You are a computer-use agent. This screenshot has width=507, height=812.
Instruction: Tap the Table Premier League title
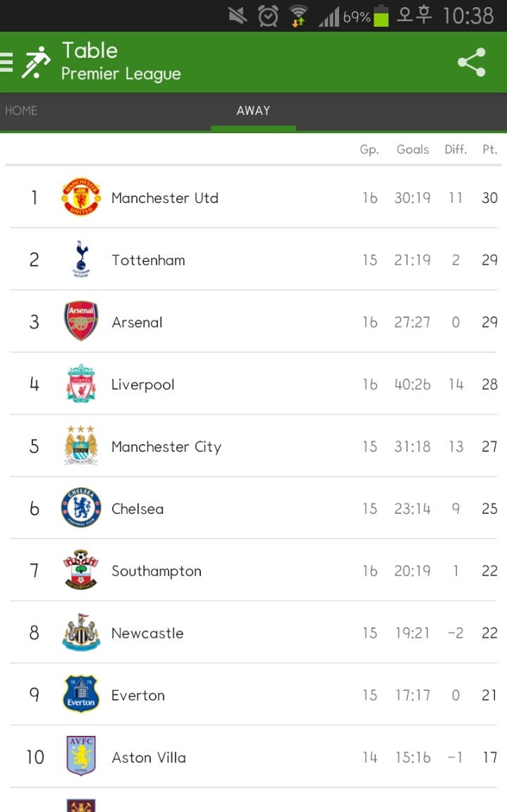(x=121, y=61)
